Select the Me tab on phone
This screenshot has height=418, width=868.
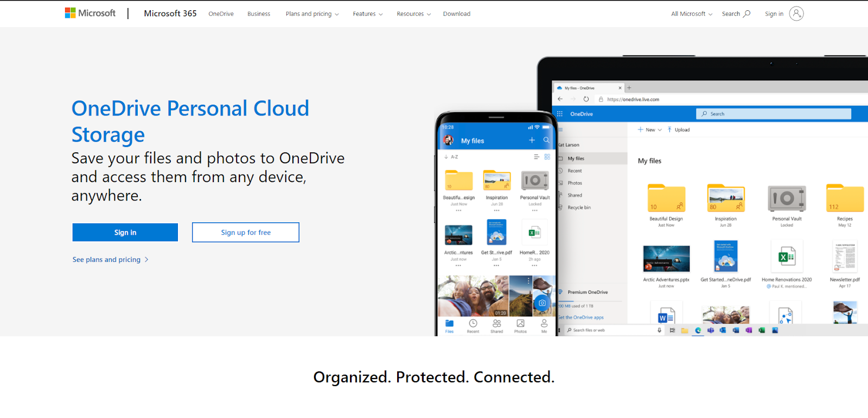tap(544, 326)
